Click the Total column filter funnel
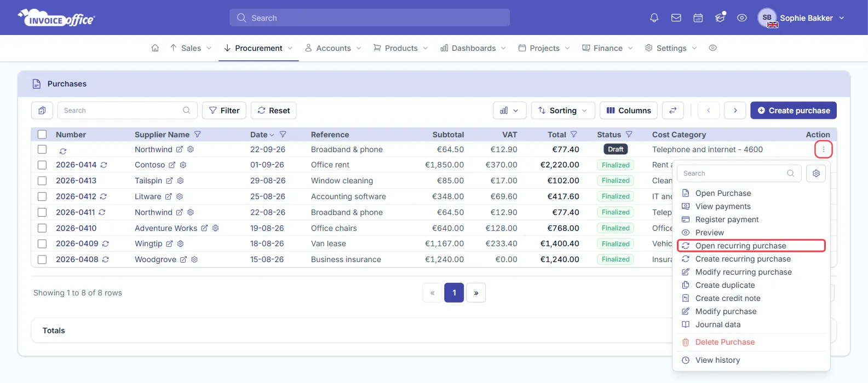The width and height of the screenshot is (868, 383). 574,135
